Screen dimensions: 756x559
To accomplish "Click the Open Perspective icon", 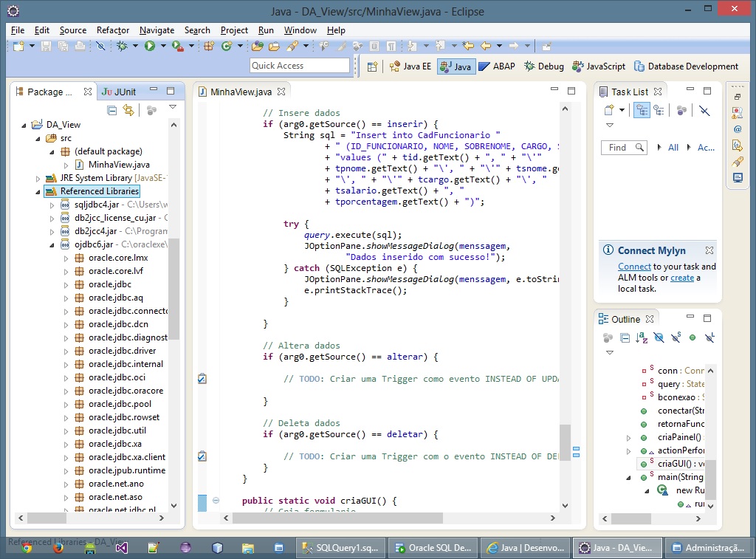I will tap(372, 66).
